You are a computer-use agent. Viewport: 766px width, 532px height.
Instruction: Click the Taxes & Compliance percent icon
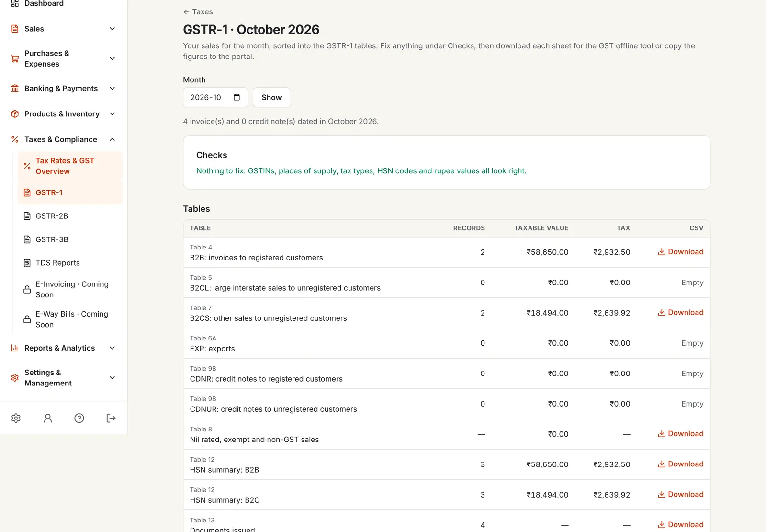pos(15,139)
